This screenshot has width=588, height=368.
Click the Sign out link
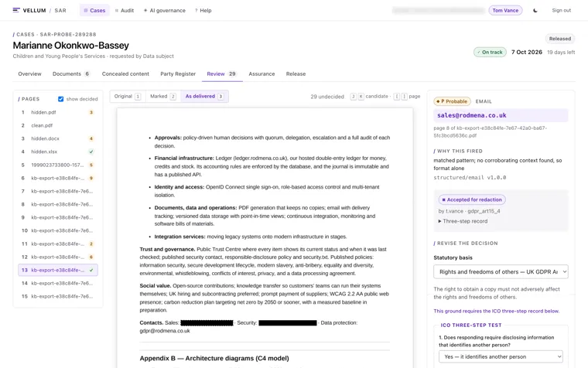click(561, 11)
